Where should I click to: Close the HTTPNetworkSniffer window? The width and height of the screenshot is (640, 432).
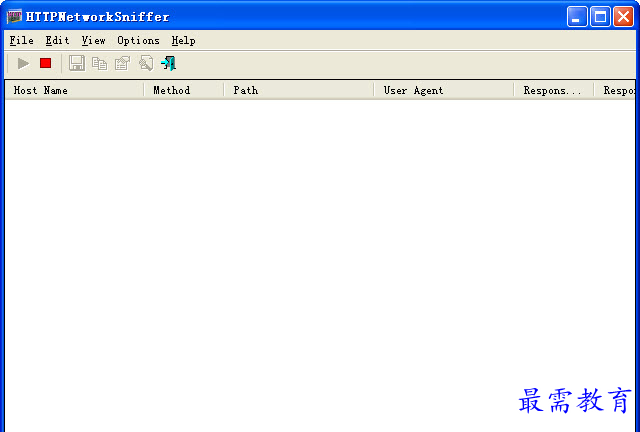(x=623, y=17)
